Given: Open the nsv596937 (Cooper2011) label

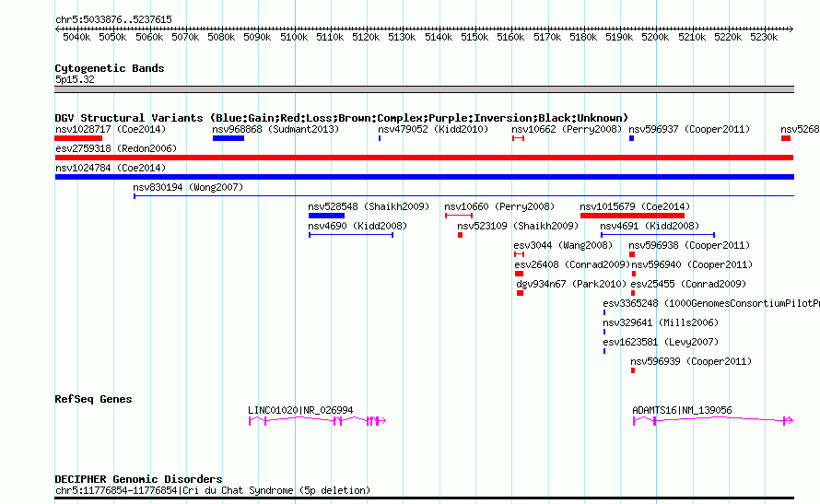Looking at the screenshot, I should tap(689, 129).
